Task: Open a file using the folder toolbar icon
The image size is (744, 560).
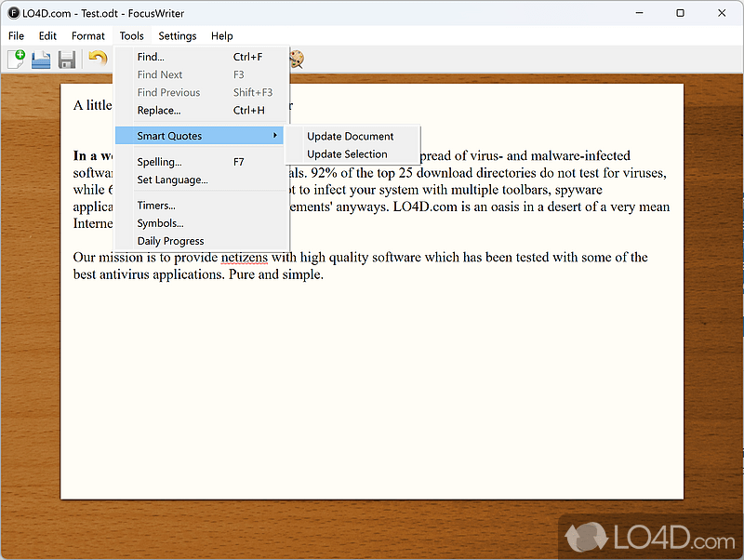Action: [x=41, y=59]
